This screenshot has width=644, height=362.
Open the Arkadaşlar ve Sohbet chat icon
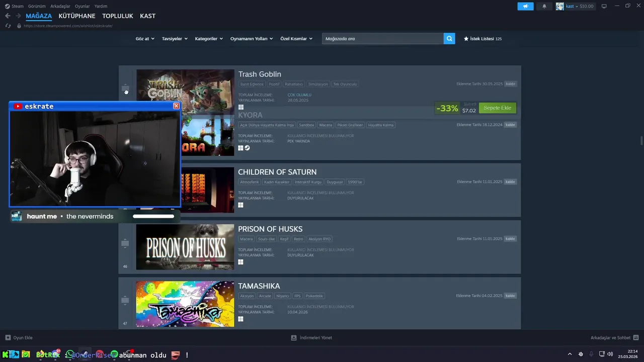[x=636, y=338]
